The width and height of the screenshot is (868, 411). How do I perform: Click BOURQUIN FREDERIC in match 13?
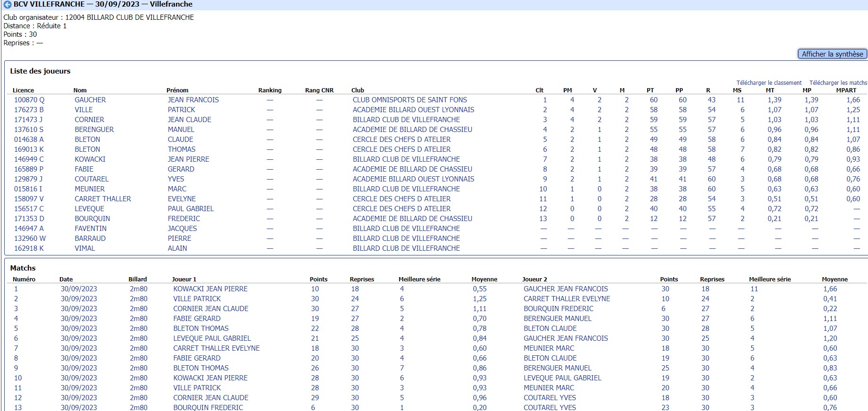(x=208, y=408)
